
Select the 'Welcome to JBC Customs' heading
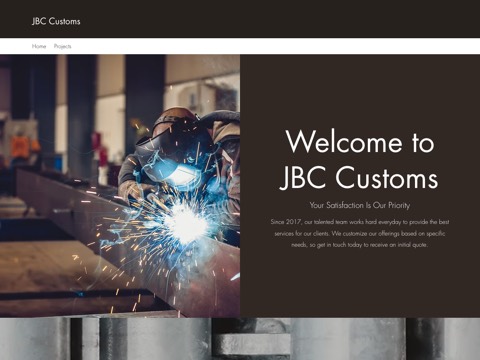pyautogui.click(x=360, y=159)
